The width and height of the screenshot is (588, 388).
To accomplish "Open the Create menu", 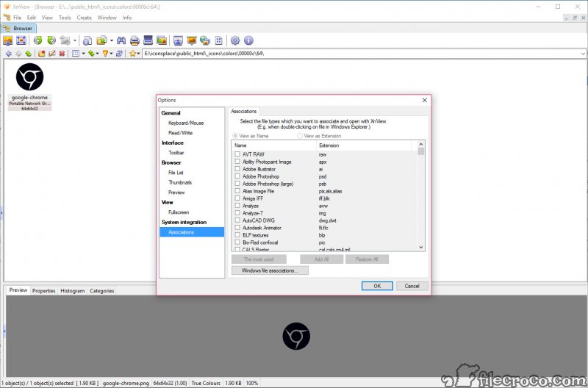I will tap(85, 18).
